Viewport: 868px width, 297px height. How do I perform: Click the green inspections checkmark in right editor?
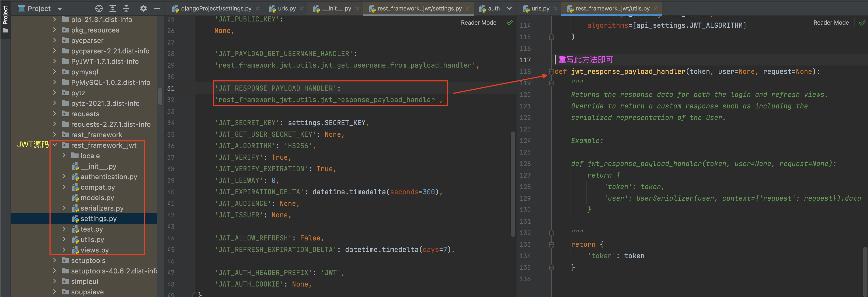(x=862, y=23)
